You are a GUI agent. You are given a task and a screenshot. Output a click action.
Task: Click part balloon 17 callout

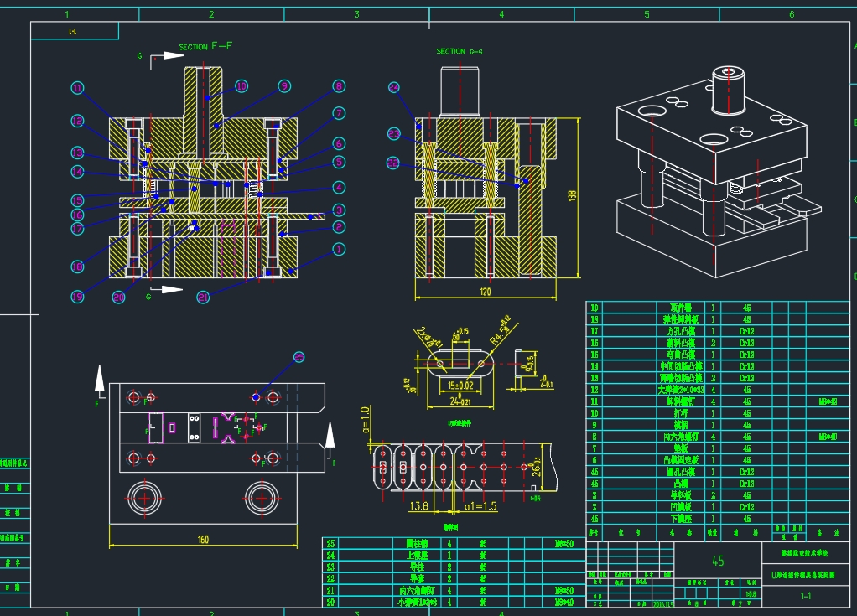[x=78, y=229]
